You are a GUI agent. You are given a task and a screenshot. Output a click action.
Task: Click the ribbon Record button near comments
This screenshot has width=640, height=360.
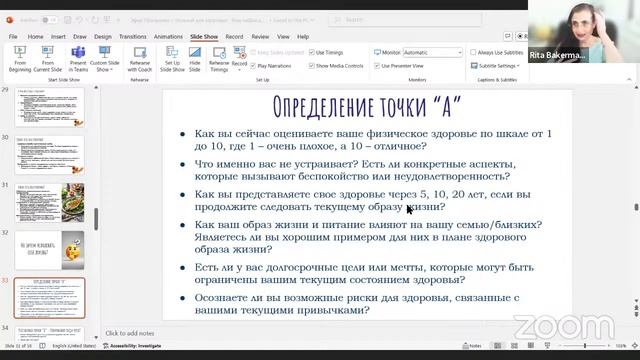pyautogui.click(x=522, y=36)
